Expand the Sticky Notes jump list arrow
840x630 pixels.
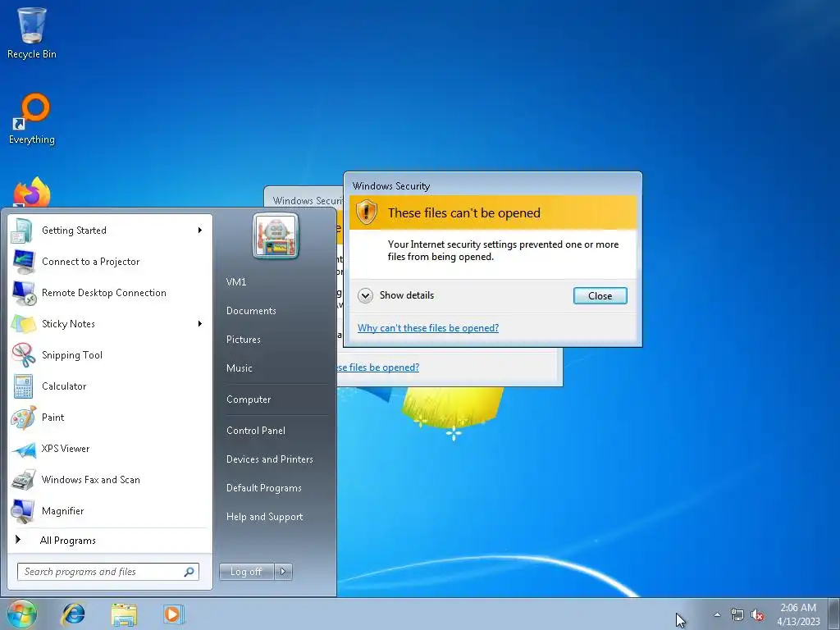click(x=200, y=323)
